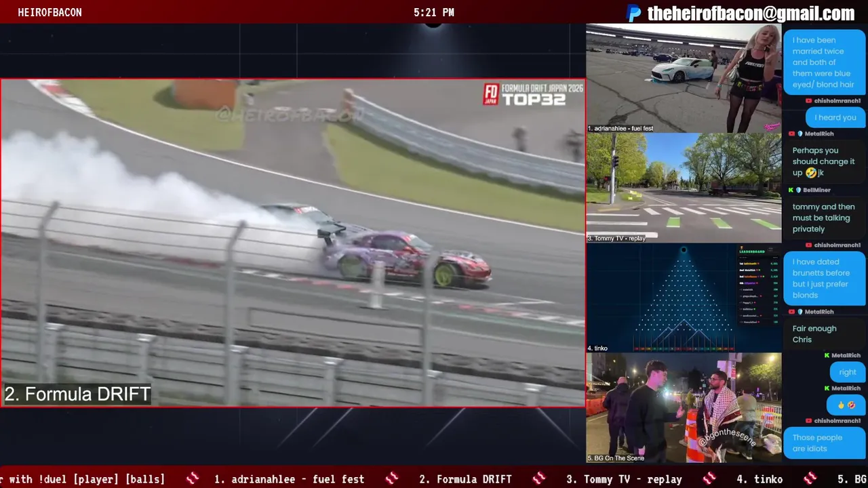Open the adrianahlee fuel fest stream thumbnail
Viewport: 868px width, 488px height.
(x=684, y=79)
